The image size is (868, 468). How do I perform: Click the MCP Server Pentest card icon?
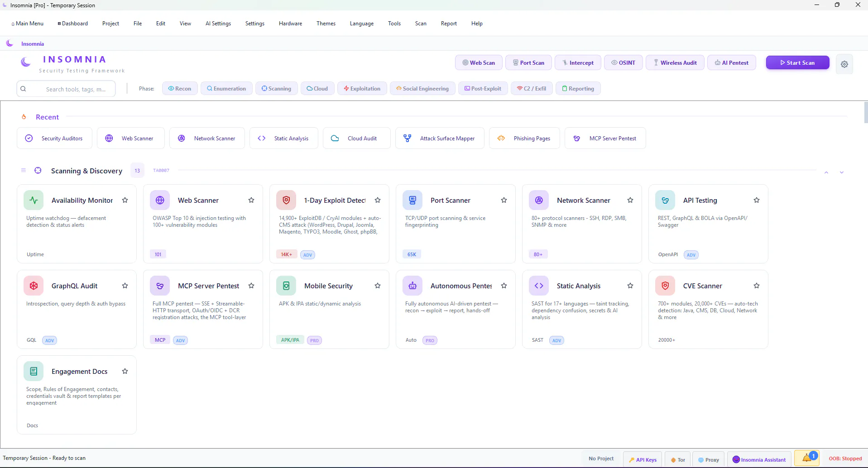pos(160,286)
